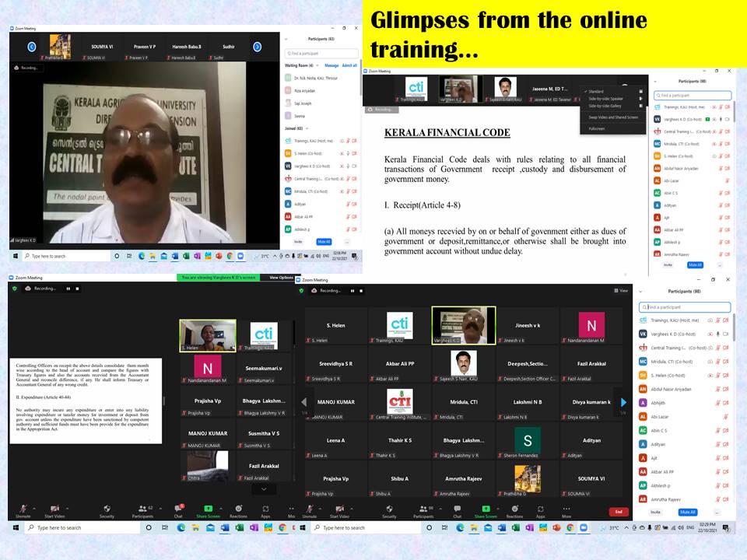Viewport: 747px width, 560px height.
Task: Expand more thumbnails chevron below Fazil Arakkal, bottom-left
Action: pyautogui.click(x=264, y=489)
